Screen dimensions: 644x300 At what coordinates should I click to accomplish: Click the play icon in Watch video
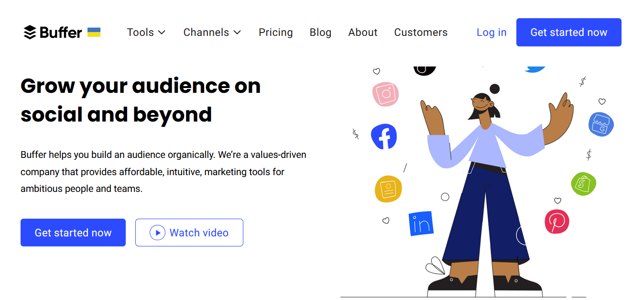pyautogui.click(x=157, y=233)
